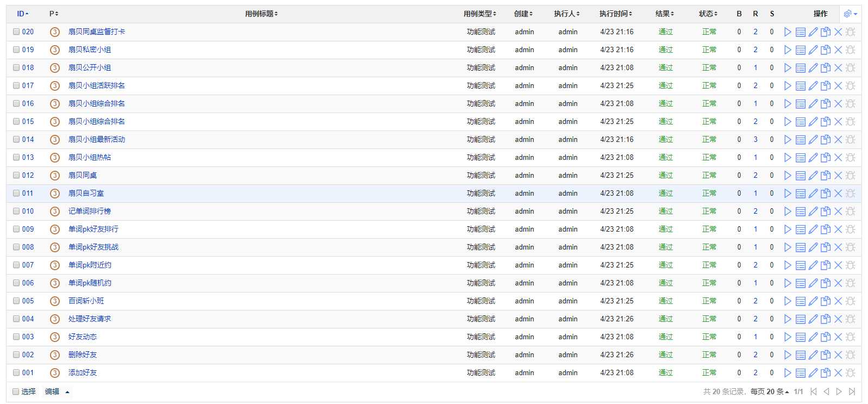
Task: Sort by 执行人 column header
Action: click(x=567, y=14)
